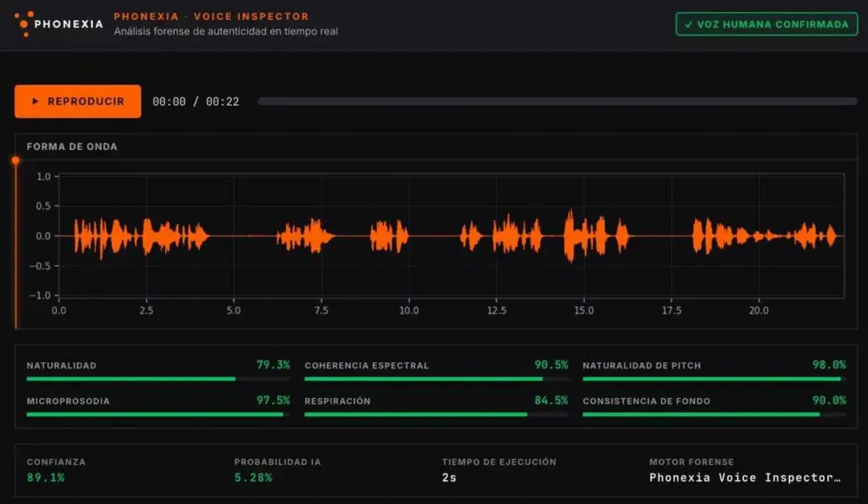The height and width of the screenshot is (504, 868).
Task: Click the 'Motor forense' label
Action: click(x=692, y=462)
